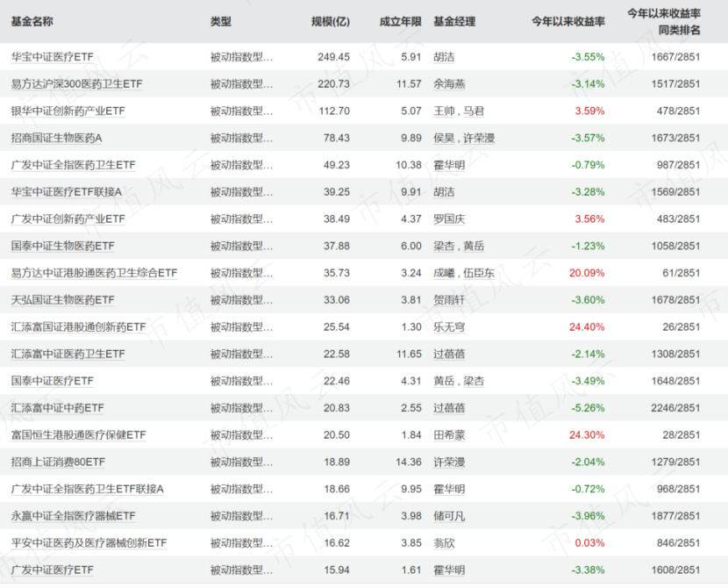728x588 pixels.
Task: Open manager 成曦 profile link
Action: pyautogui.click(x=444, y=273)
